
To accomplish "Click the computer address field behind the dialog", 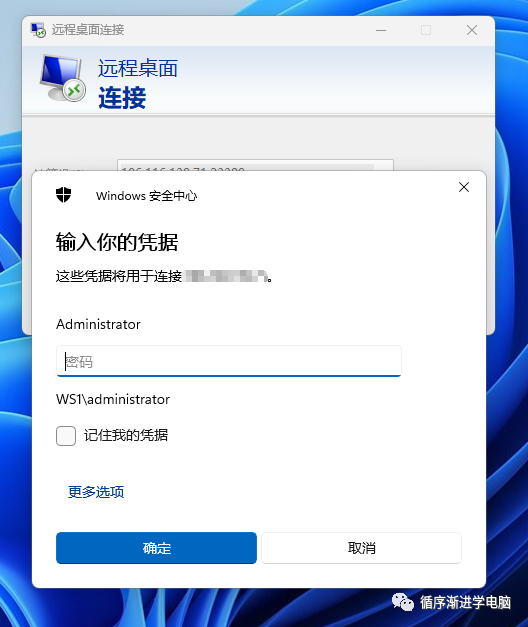I will [255, 165].
